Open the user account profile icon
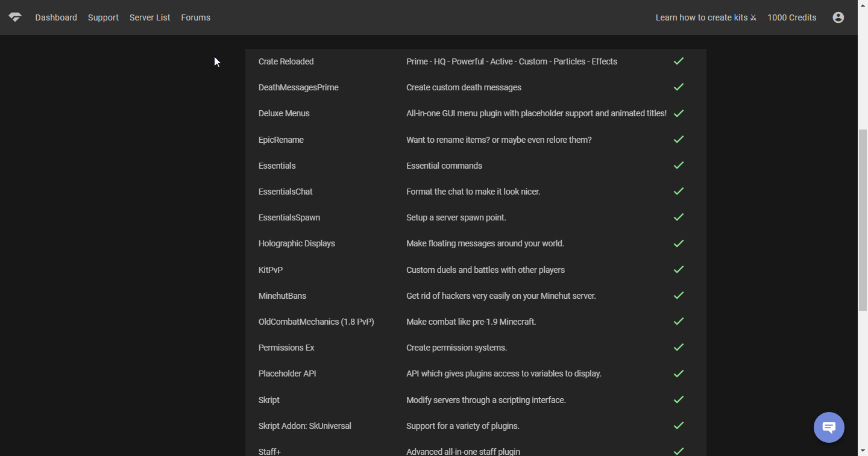The width and height of the screenshot is (868, 456). pos(838,17)
